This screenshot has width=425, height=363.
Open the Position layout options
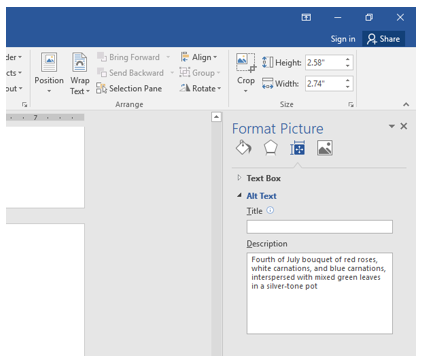(49, 73)
